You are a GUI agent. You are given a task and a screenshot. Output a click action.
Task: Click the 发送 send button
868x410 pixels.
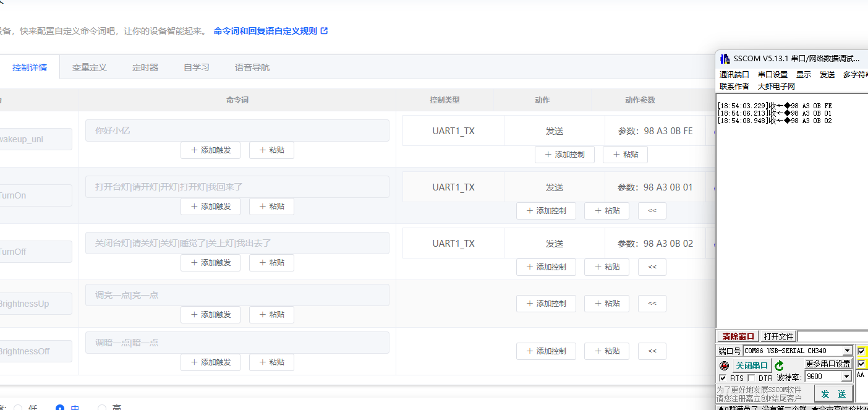(834, 393)
